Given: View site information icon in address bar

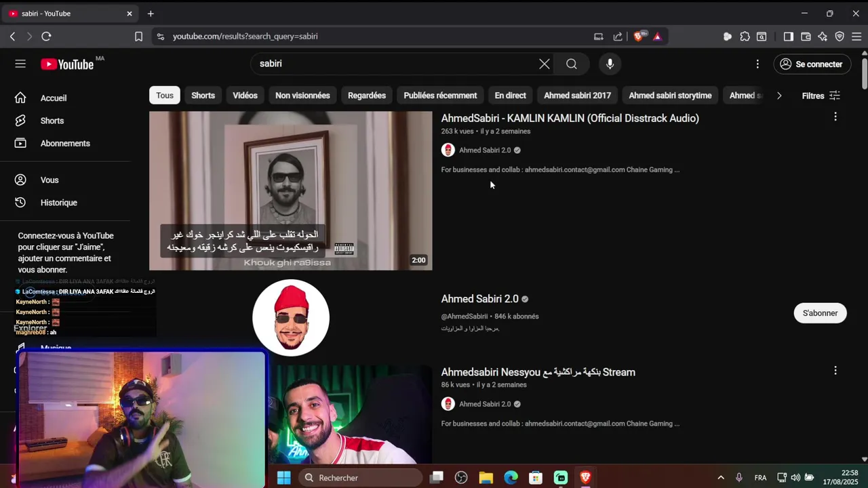Looking at the screenshot, I should [160, 37].
